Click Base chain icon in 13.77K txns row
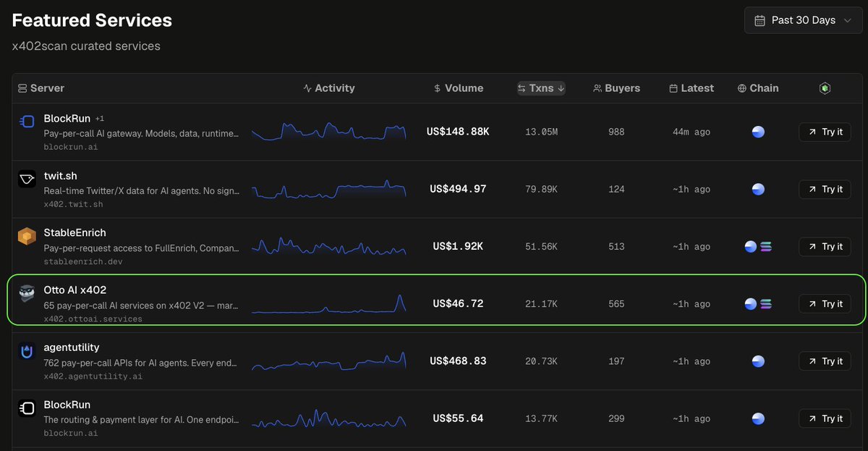The image size is (868, 451). (x=758, y=418)
